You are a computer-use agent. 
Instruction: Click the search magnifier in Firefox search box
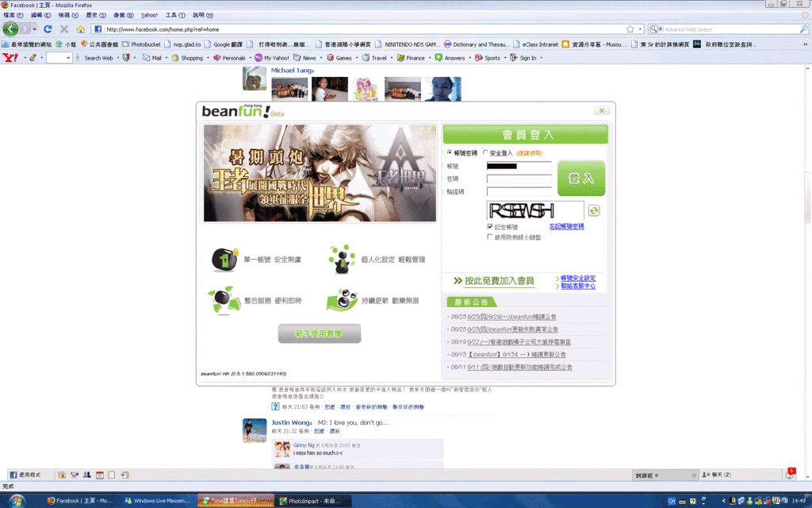tap(803, 29)
